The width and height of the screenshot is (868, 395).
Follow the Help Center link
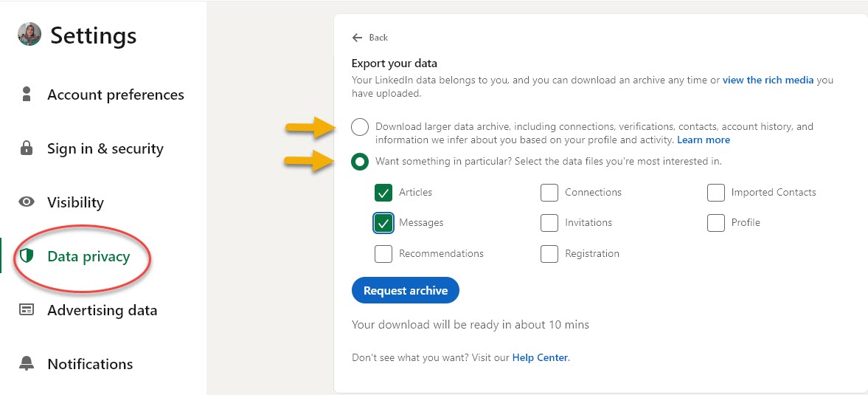(541, 357)
